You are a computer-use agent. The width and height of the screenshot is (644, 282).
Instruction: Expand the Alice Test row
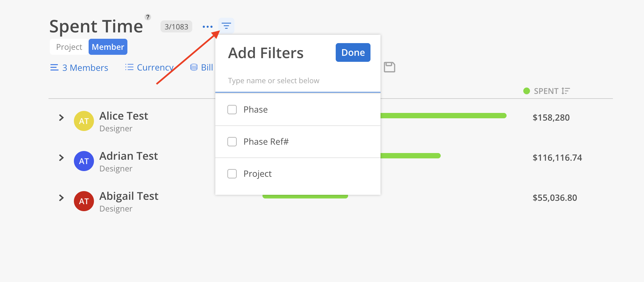(x=61, y=118)
